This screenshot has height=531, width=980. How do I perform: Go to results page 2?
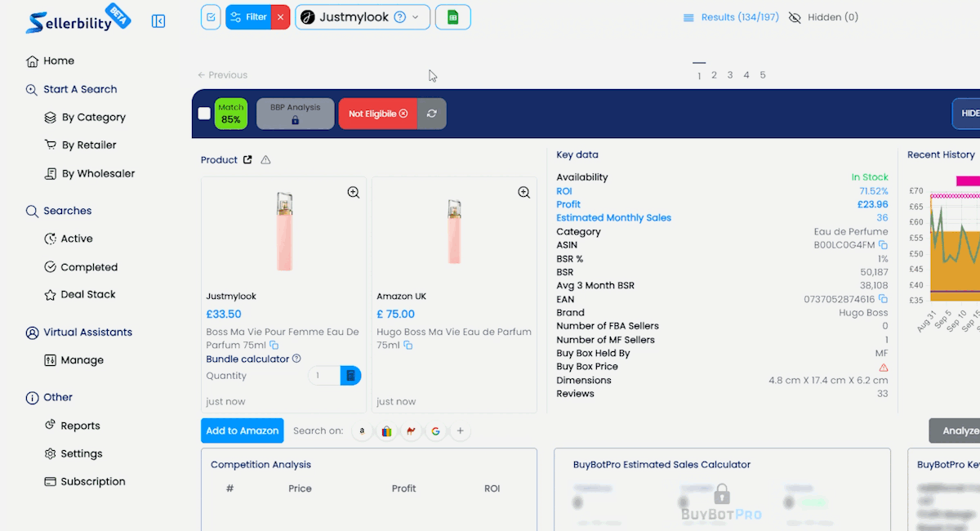click(714, 75)
